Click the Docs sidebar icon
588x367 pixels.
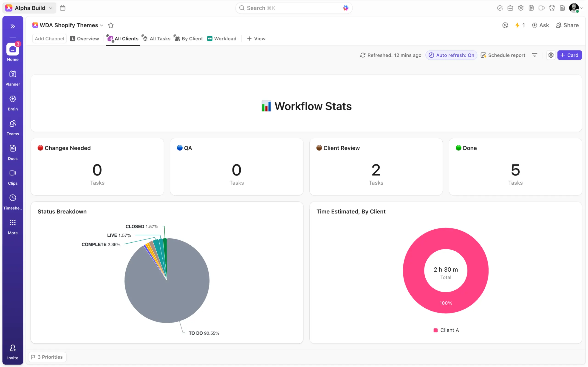[13, 148]
